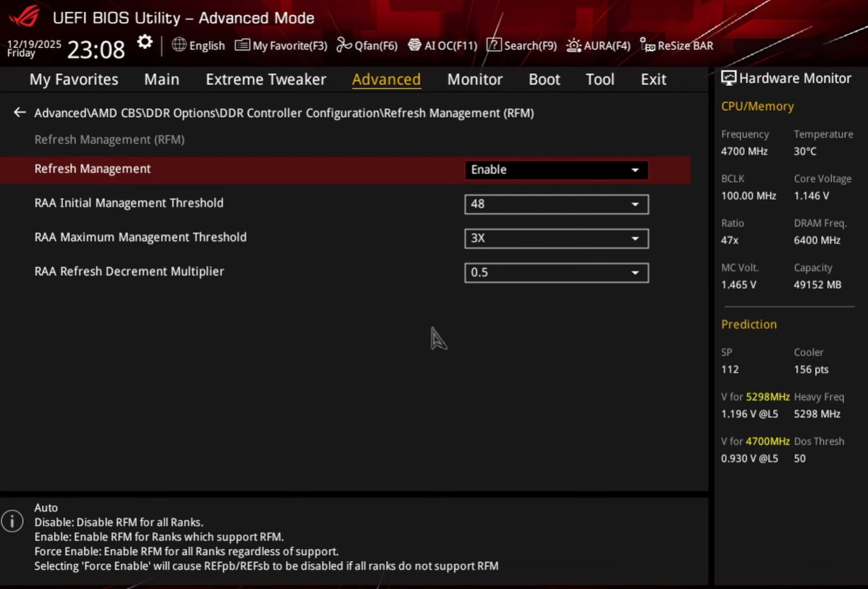Click the 1.146 V core voltage value
Screen dimensions: 868x589
(x=812, y=196)
